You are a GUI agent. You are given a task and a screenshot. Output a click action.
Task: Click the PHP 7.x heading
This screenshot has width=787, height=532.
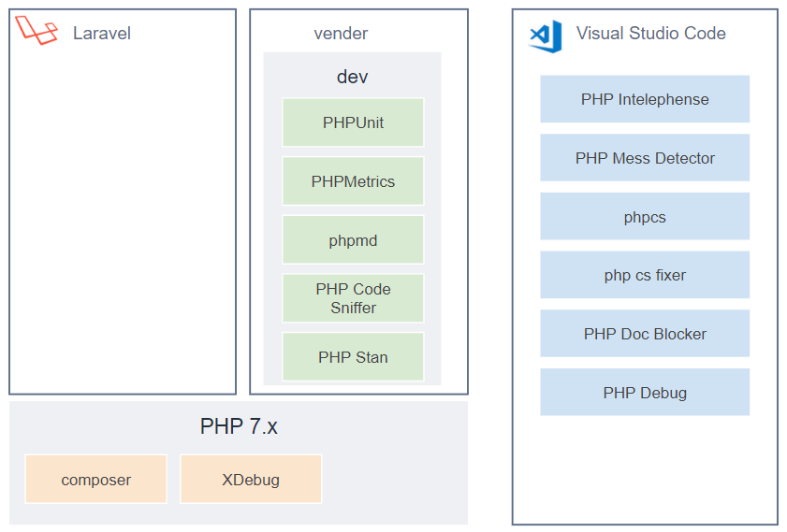tap(239, 427)
